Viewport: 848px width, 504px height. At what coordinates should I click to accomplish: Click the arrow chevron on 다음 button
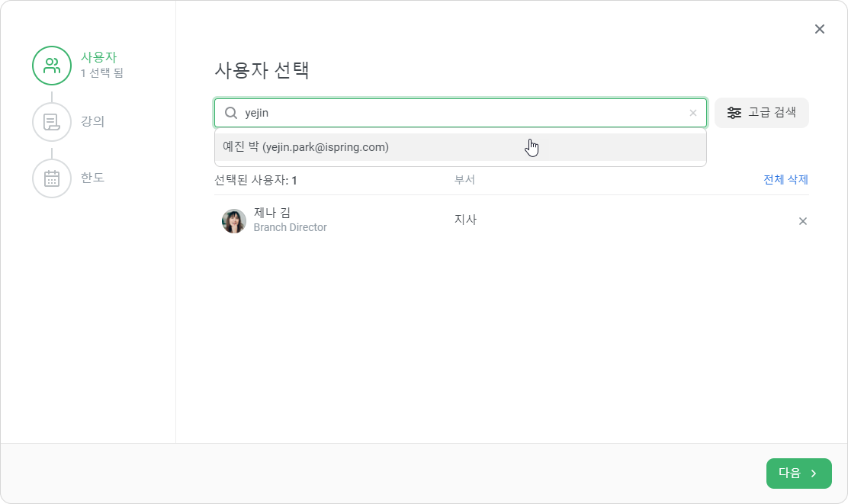point(814,474)
